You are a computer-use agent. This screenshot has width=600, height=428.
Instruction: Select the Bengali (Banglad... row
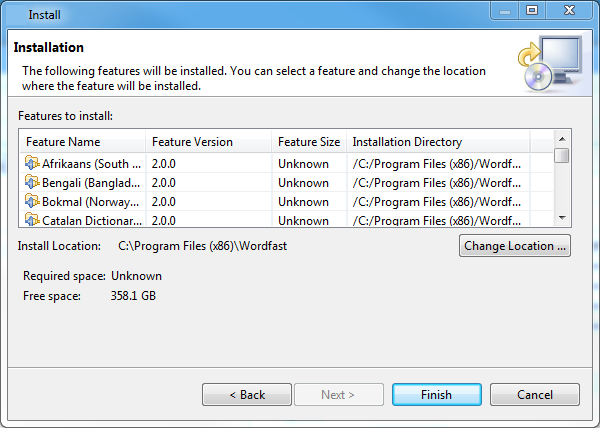(x=286, y=183)
